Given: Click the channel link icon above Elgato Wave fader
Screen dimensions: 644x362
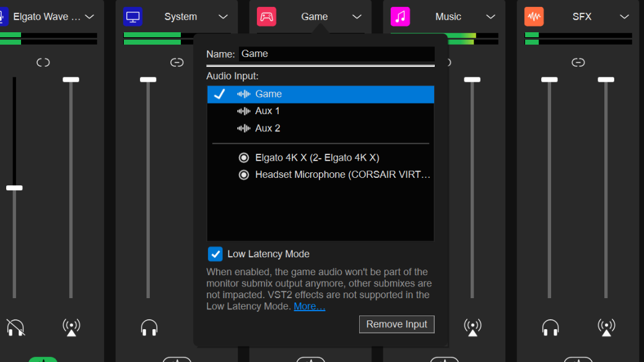Looking at the screenshot, I should click(x=43, y=62).
